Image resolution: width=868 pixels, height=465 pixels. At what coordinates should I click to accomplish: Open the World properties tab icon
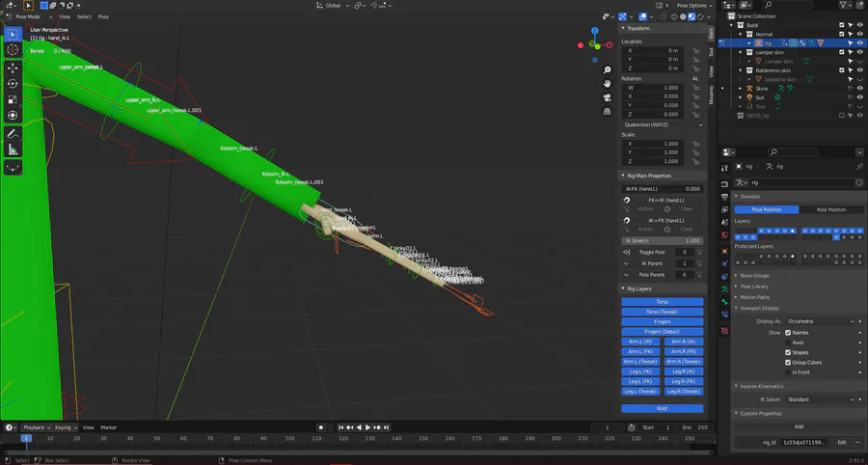[724, 234]
